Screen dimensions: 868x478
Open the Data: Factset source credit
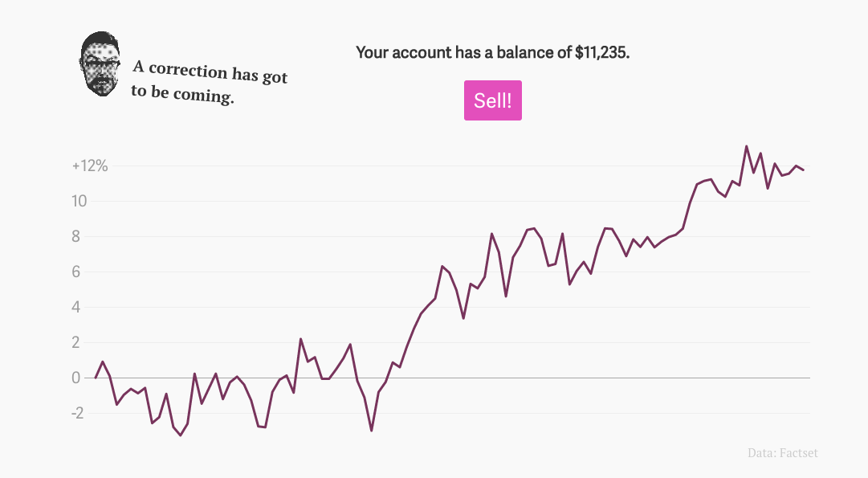tap(782, 453)
